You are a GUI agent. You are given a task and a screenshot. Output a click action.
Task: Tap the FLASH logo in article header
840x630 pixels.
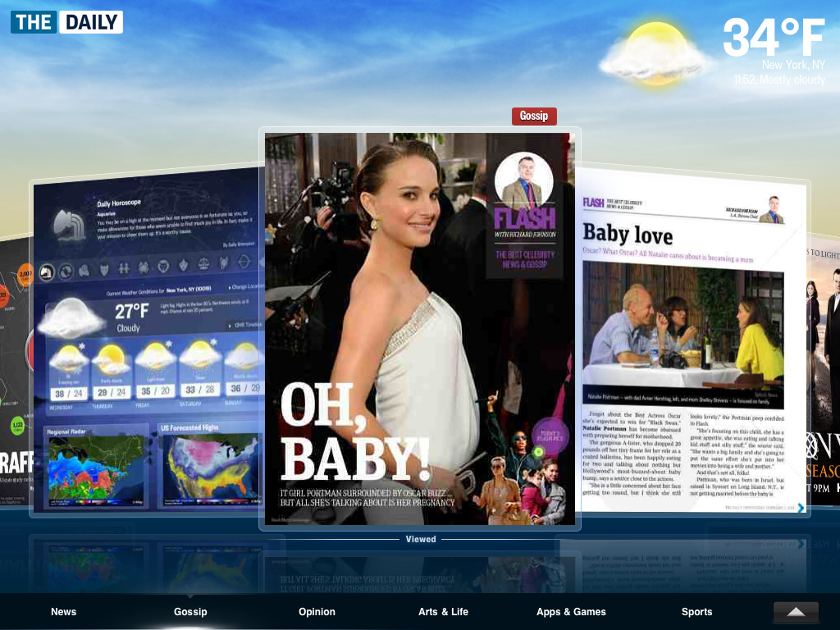click(x=593, y=203)
